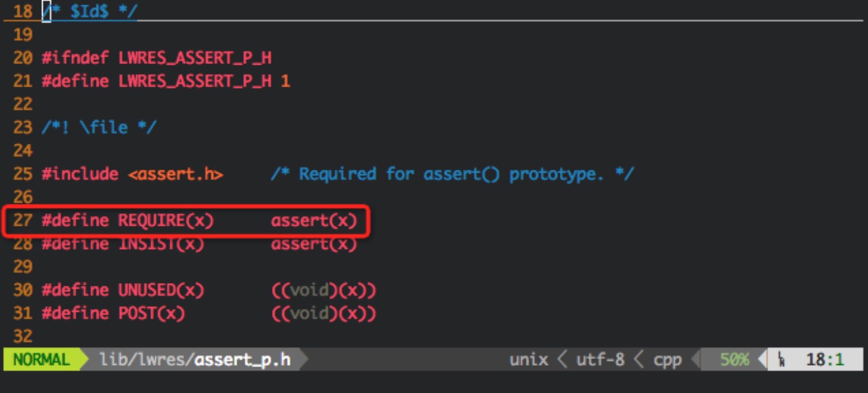868x393 pixels.
Task: Click the lib/lwres/assert_p.h file path
Action: coord(195,360)
